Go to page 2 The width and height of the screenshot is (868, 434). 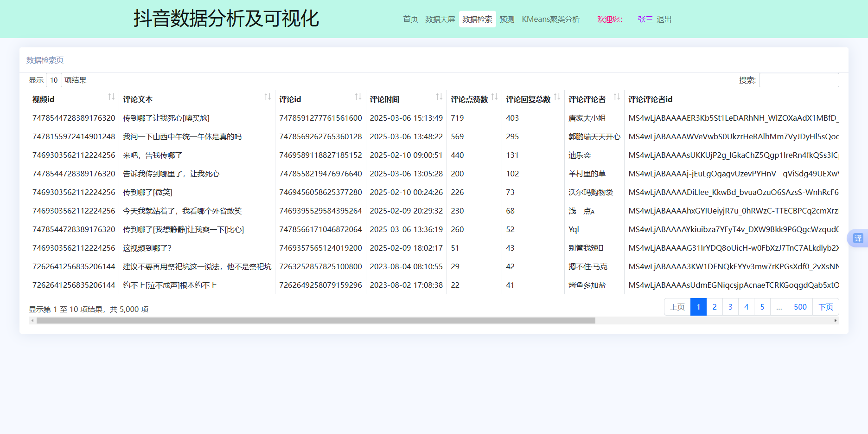[715, 307]
